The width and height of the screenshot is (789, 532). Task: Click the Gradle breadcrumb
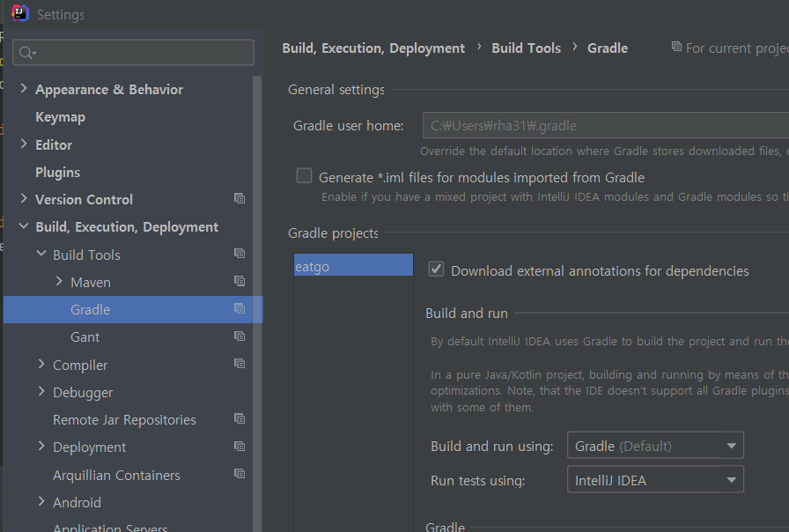coord(608,48)
